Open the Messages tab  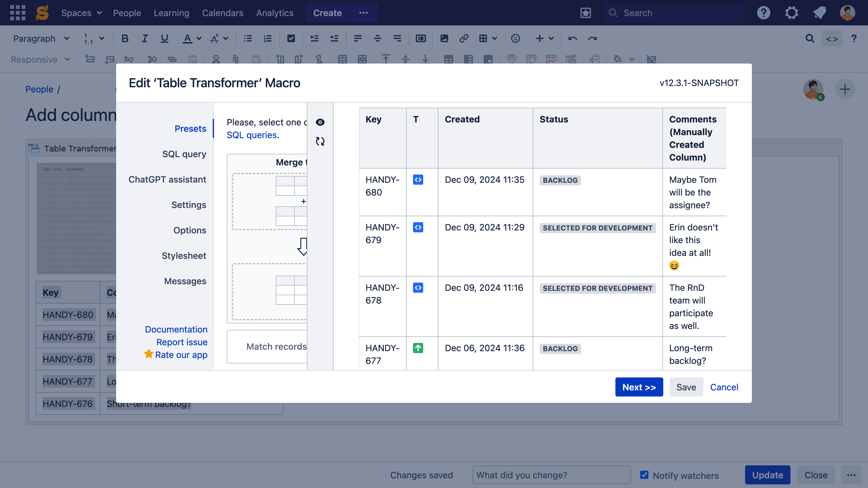coord(185,281)
